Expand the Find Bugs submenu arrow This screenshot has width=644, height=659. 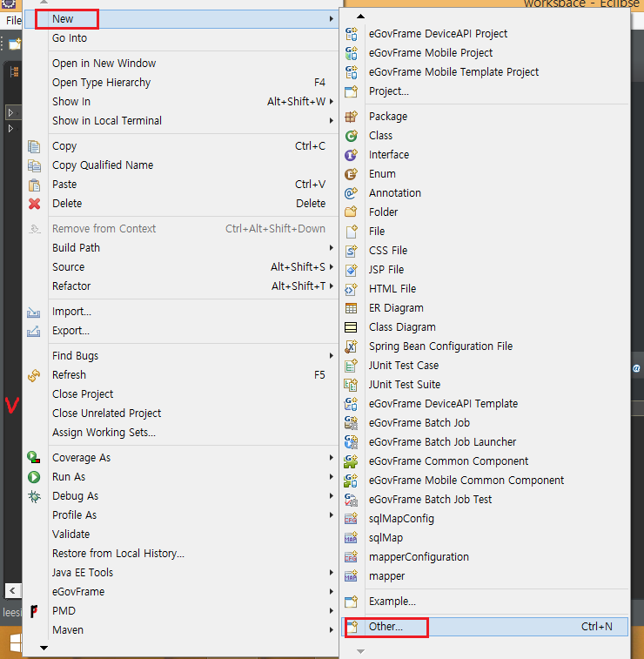pyautogui.click(x=332, y=356)
